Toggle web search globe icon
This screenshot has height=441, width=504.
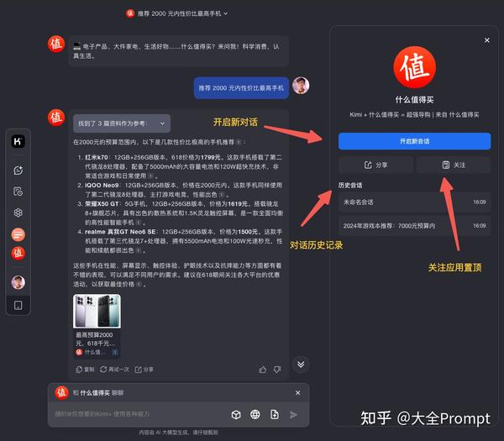(x=255, y=415)
